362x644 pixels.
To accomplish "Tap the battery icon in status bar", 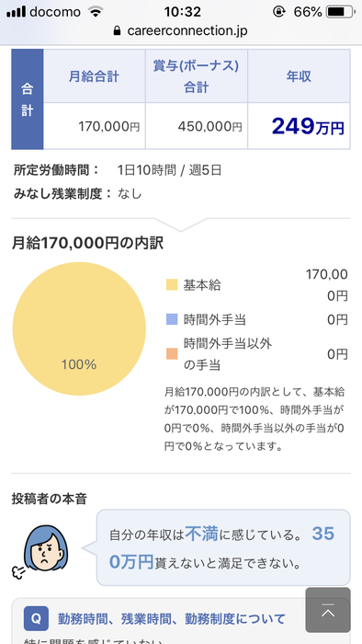I will coord(341,12).
